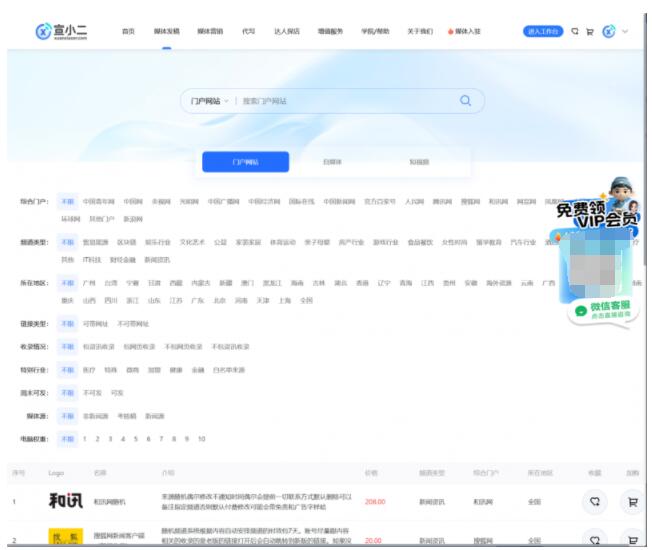The height and width of the screenshot is (550, 652).
Task: Click the 免费领VIP会员 floating banner
Action: [597, 215]
